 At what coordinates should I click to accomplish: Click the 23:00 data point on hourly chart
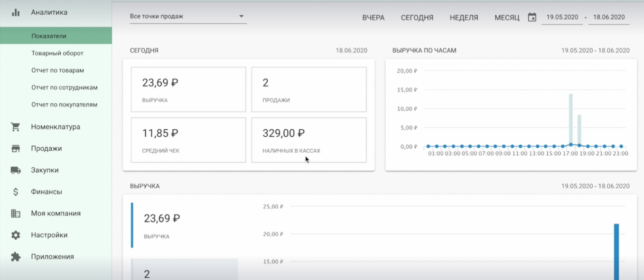click(621, 146)
